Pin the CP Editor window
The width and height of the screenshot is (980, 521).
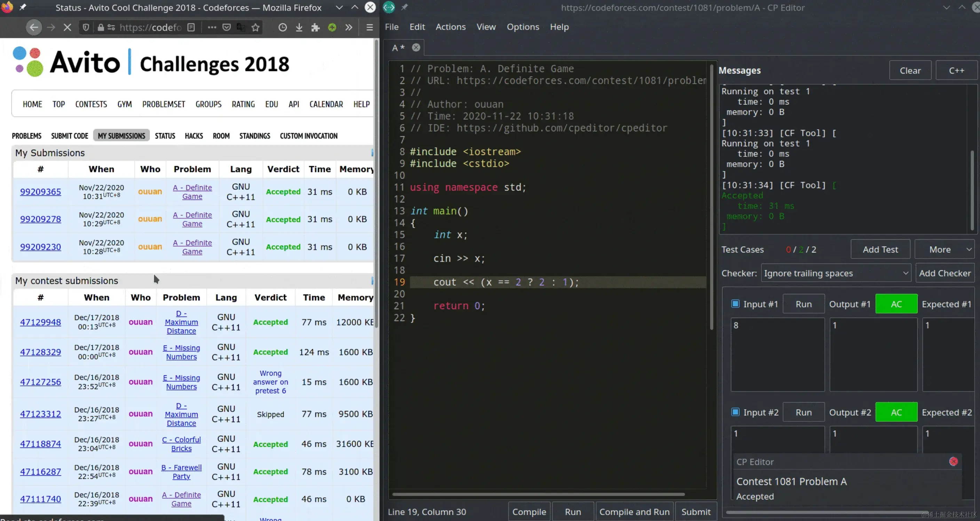(x=404, y=7)
